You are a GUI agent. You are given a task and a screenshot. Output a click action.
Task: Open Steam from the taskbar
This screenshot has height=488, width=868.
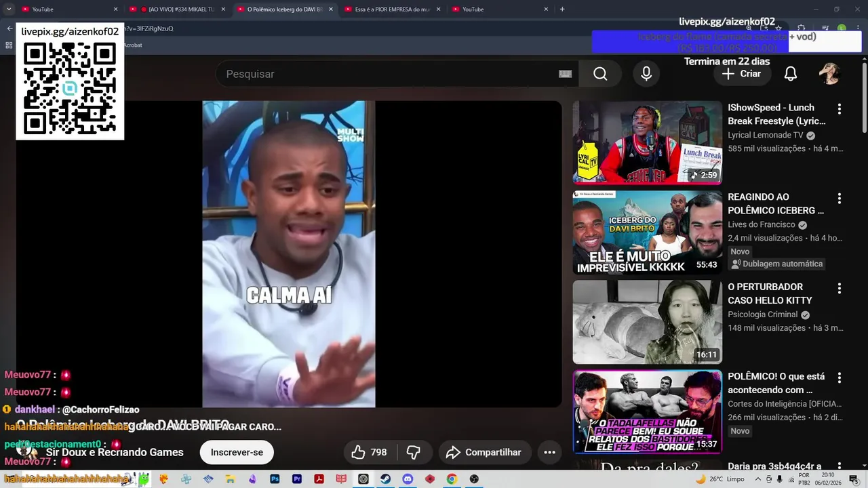tap(385, 479)
